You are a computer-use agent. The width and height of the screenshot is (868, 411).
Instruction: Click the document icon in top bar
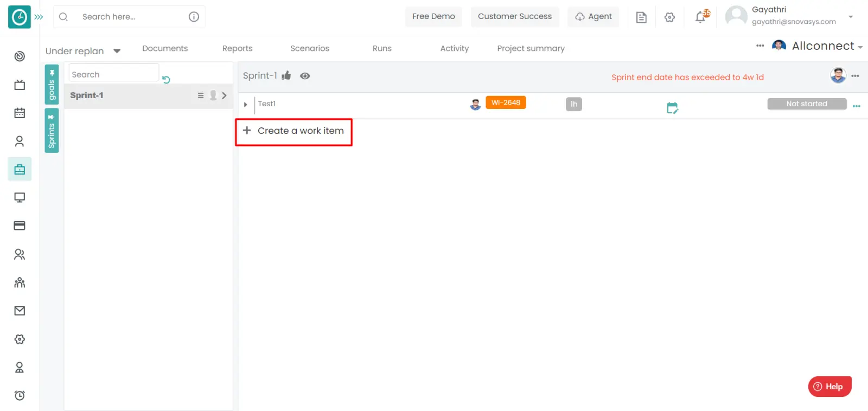click(641, 17)
